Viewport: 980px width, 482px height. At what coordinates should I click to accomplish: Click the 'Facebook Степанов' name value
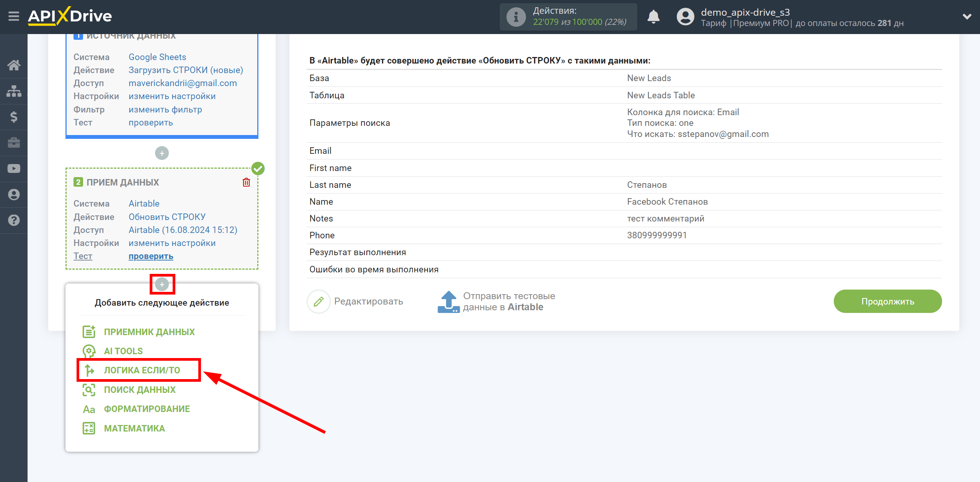pyautogui.click(x=667, y=202)
